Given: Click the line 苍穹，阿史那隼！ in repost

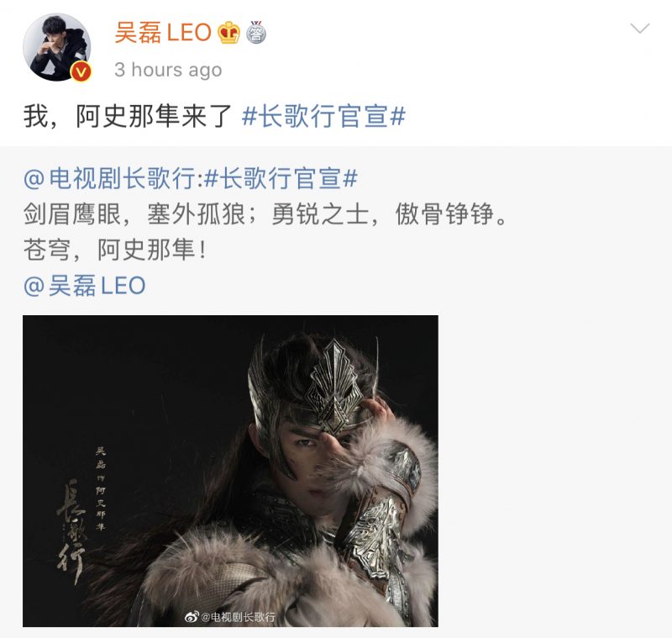Looking at the screenshot, I should pyautogui.click(x=116, y=250).
